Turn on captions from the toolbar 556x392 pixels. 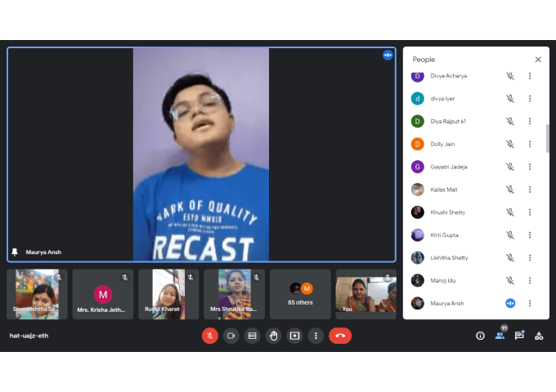coord(253,336)
